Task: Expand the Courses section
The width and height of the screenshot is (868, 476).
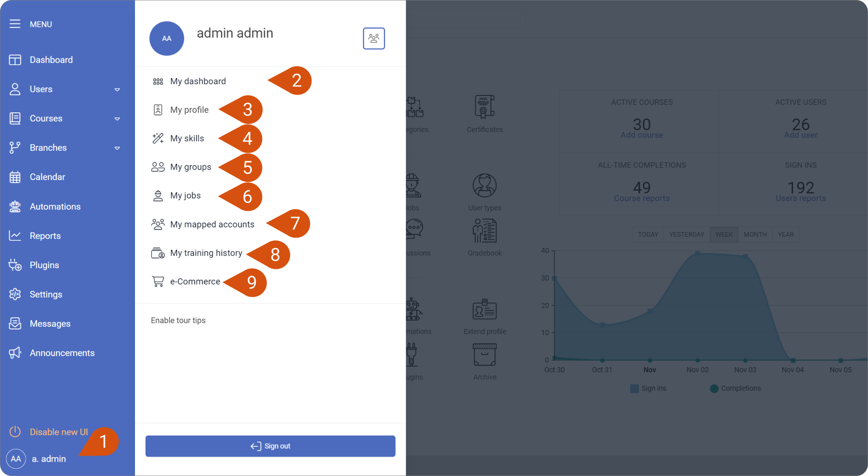Action: point(117,118)
